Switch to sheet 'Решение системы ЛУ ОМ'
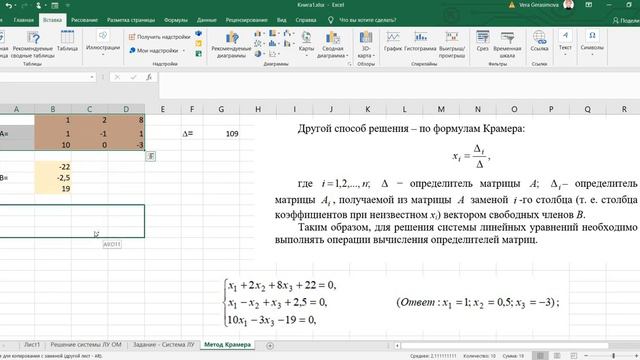Image resolution: width=640 pixels, height=360 pixels. click(86, 345)
